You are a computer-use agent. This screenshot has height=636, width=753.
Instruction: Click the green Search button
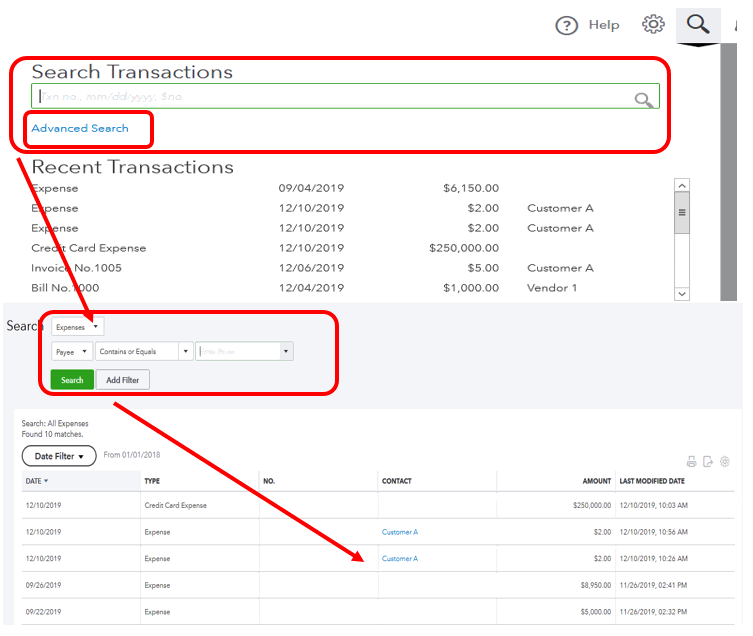click(x=72, y=380)
